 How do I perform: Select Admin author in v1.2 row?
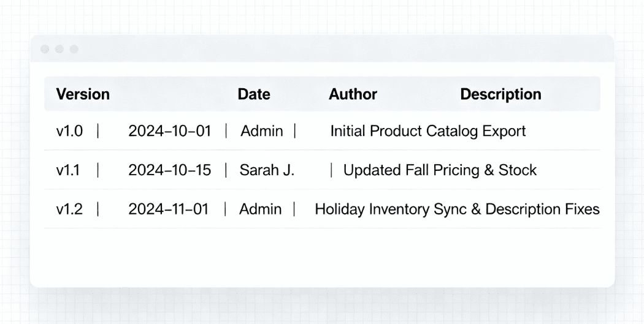261,209
